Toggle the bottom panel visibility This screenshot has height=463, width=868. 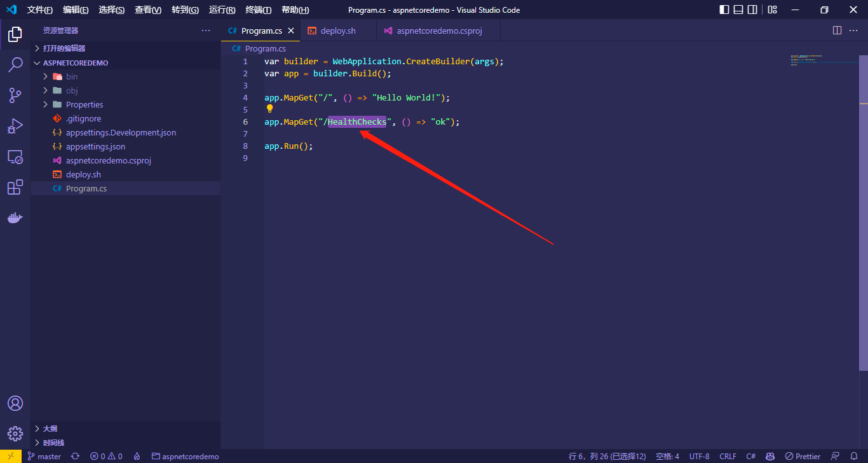[738, 10]
